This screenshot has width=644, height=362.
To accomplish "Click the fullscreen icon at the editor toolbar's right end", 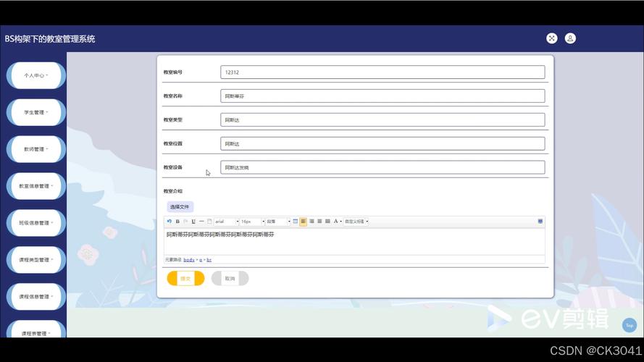I will 540,222.
